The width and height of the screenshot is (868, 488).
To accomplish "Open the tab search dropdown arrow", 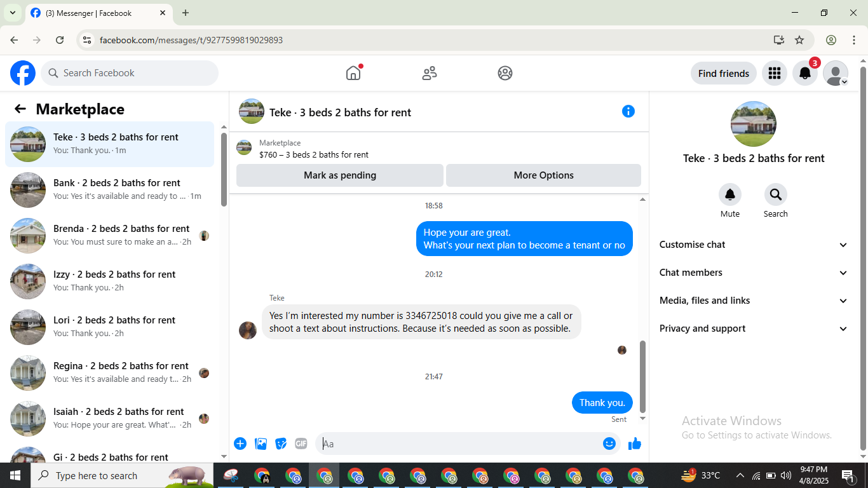I will [12, 13].
